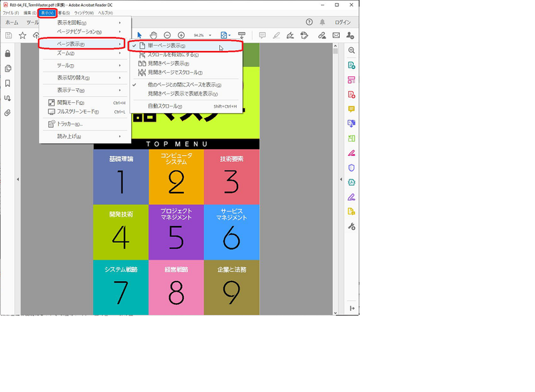Image resolution: width=535 pixels, height=392 pixels.
Task: Enable スクロールを有効にする option
Action: pos(185,55)
